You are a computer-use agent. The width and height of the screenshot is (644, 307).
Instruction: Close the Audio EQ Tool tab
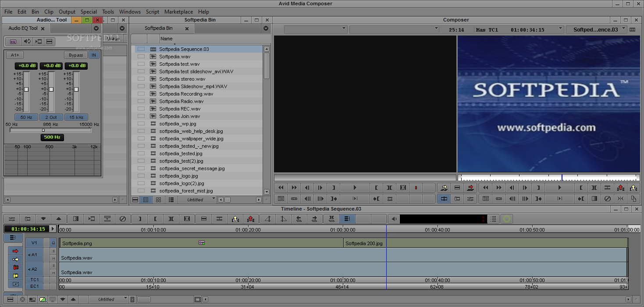(x=43, y=29)
